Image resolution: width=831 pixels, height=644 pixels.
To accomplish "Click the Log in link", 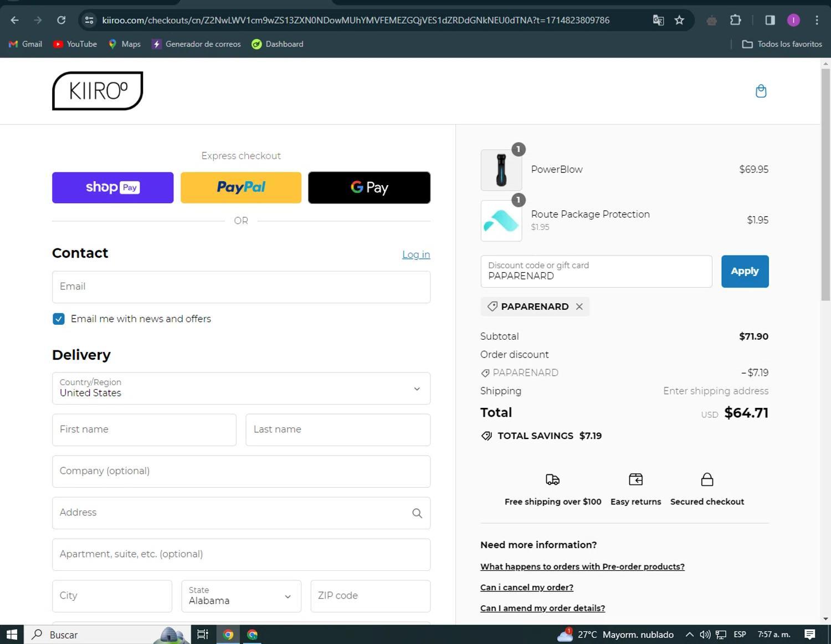I will click(x=416, y=254).
